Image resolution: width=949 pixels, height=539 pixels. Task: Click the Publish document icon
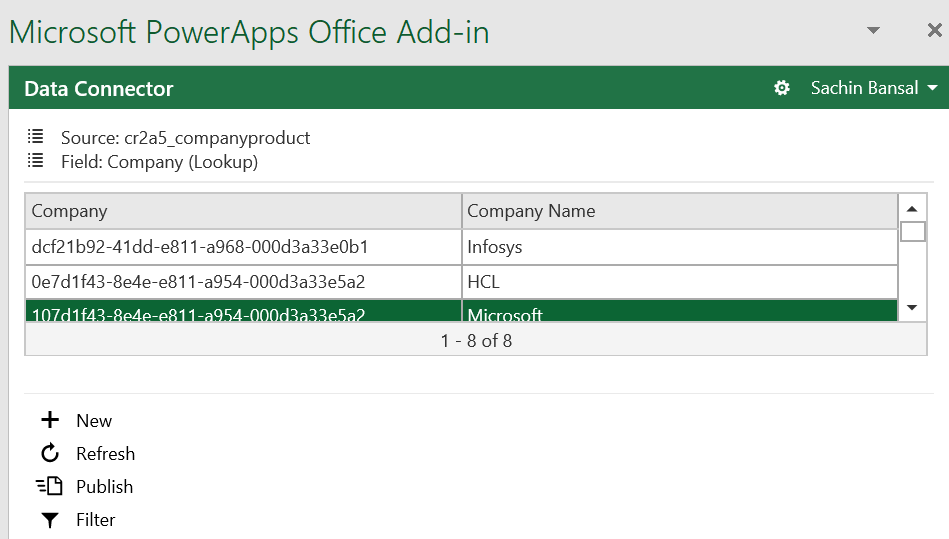click(49, 487)
